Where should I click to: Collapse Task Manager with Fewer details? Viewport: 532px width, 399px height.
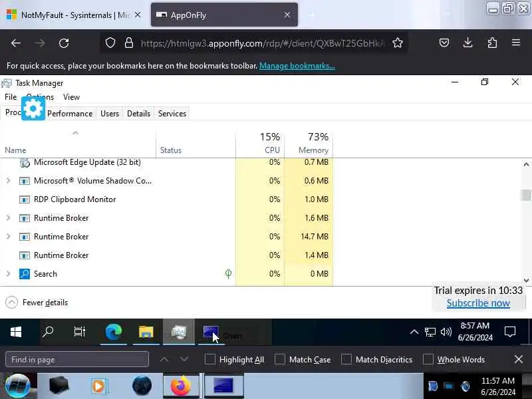point(37,303)
